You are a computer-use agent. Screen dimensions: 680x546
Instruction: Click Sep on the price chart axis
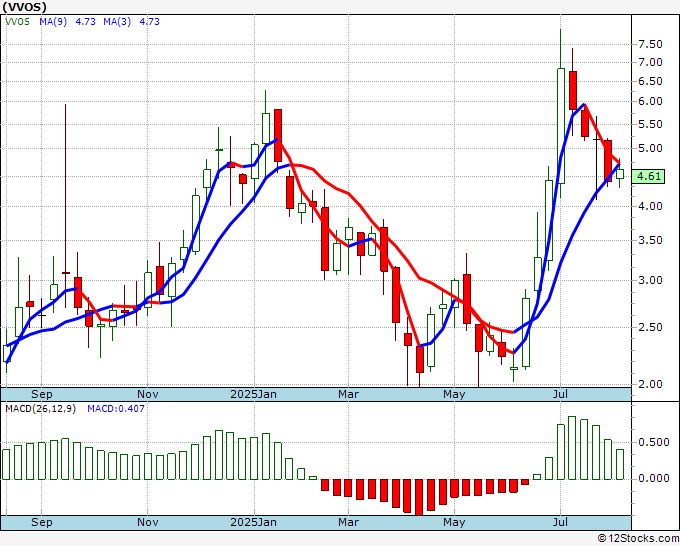[42, 394]
